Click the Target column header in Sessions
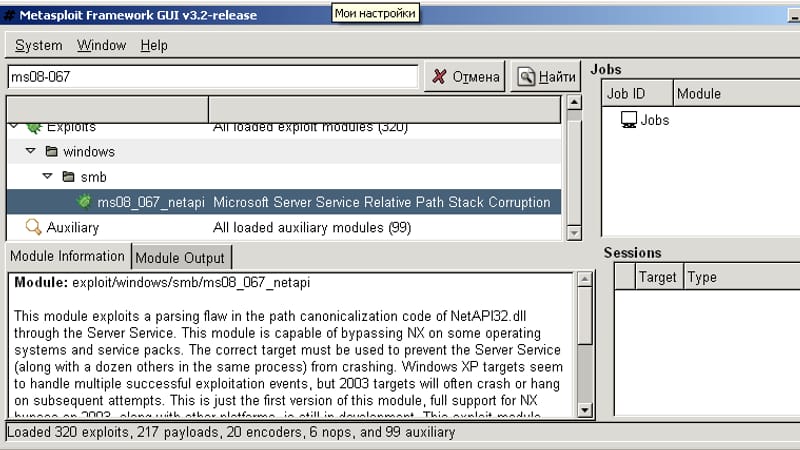The image size is (800, 450). click(x=658, y=277)
